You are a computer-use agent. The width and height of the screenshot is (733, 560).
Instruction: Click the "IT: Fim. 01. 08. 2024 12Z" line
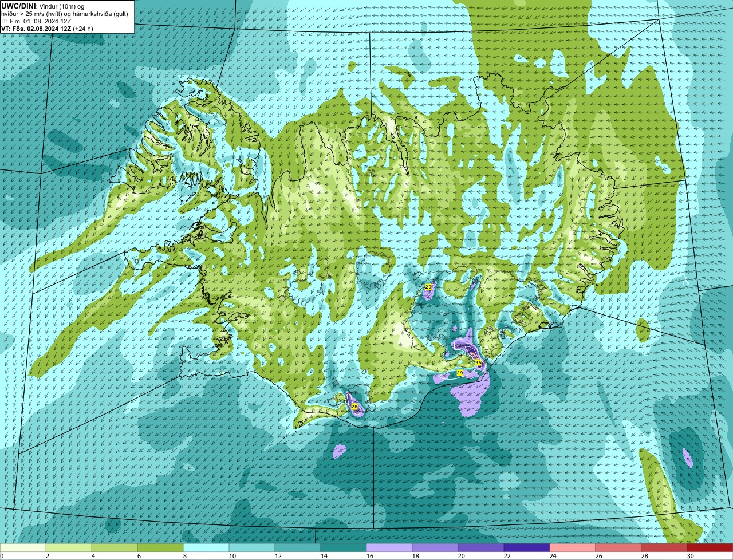coord(36,21)
